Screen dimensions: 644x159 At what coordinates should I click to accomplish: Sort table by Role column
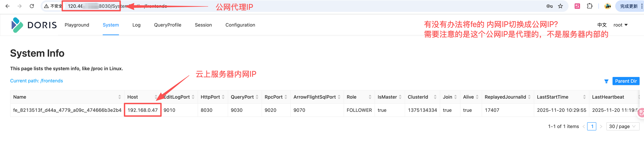[x=370, y=97]
